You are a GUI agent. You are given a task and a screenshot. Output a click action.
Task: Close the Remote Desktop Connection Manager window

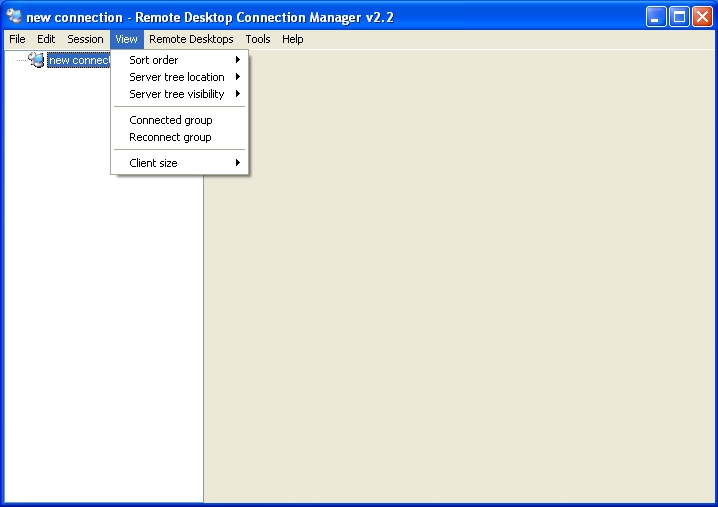pyautogui.click(x=702, y=17)
